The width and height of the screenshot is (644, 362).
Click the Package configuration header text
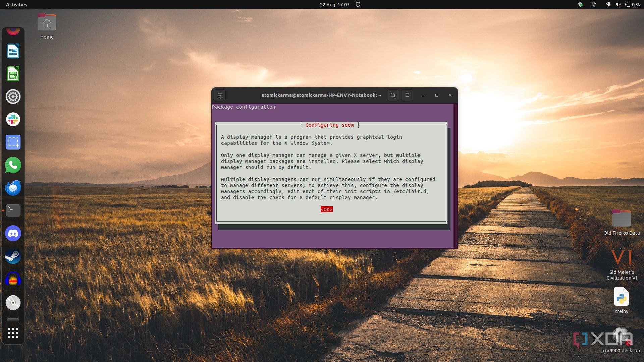[x=244, y=107]
